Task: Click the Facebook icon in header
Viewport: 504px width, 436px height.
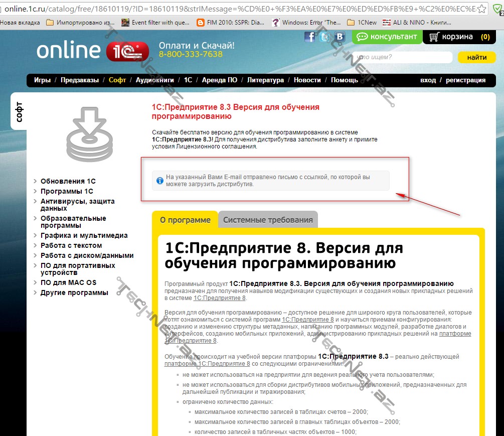Action: click(x=310, y=37)
